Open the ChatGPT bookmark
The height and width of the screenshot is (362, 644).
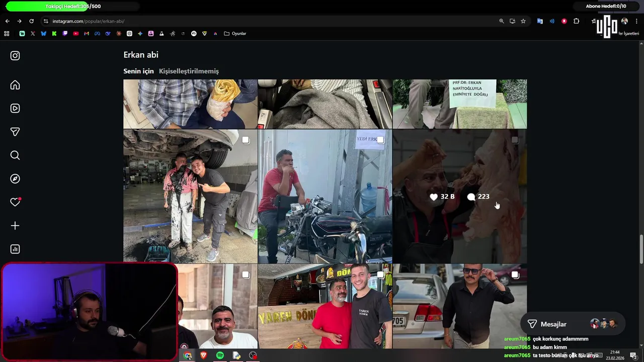click(x=129, y=34)
